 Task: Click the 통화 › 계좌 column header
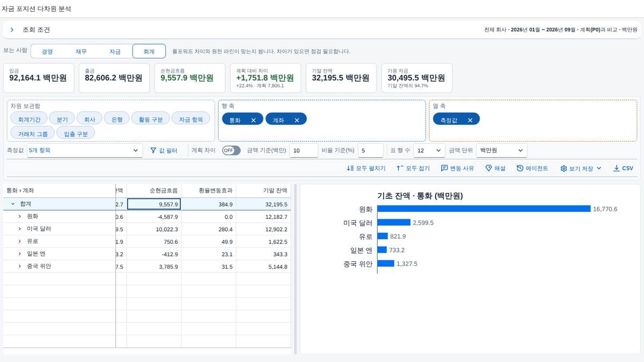coord(59,190)
